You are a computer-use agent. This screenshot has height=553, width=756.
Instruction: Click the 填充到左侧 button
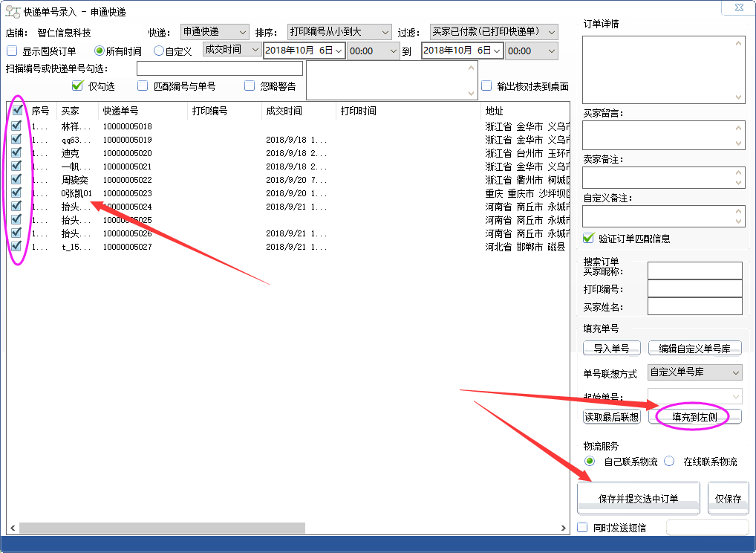click(694, 417)
